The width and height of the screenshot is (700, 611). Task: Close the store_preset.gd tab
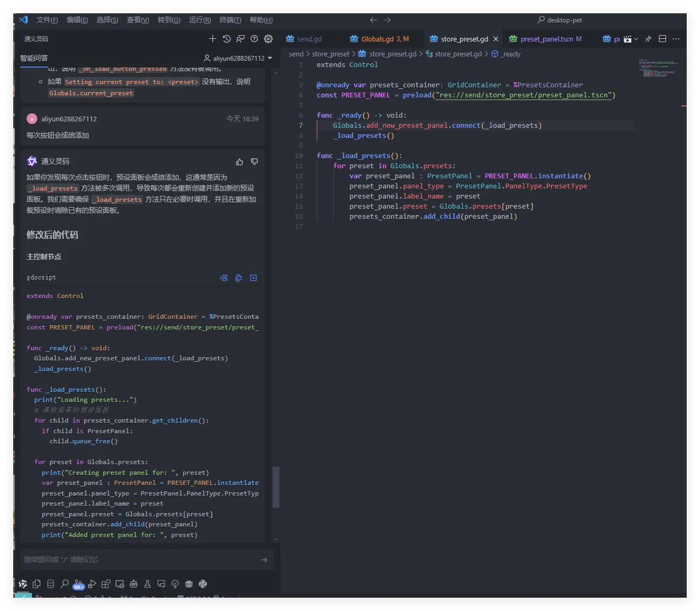[496, 39]
